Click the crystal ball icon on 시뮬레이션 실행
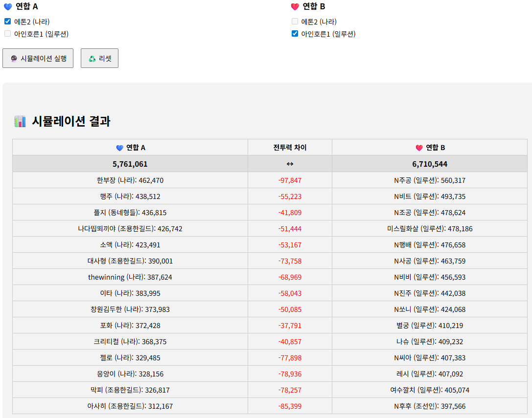 14,59
